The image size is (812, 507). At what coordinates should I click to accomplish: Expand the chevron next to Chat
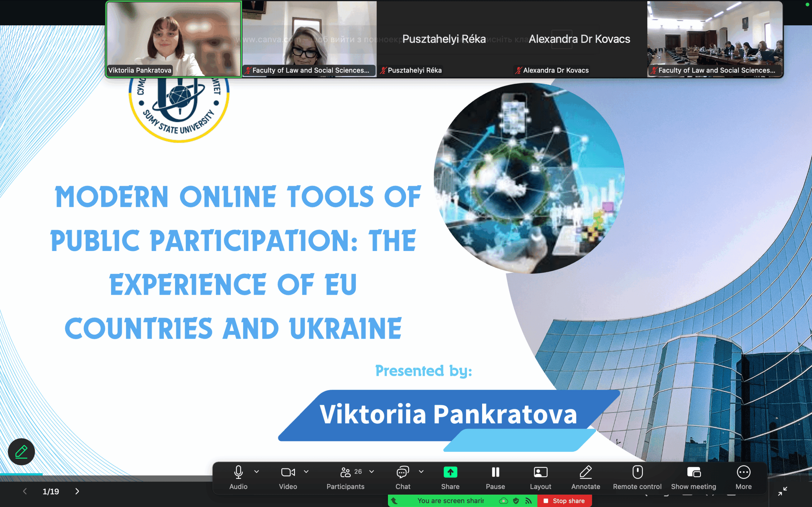(422, 472)
